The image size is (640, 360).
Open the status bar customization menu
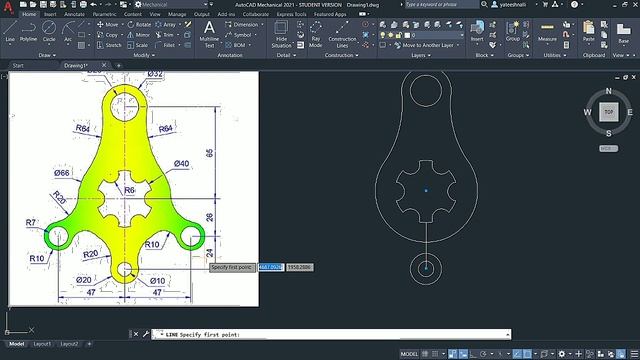click(x=634, y=354)
